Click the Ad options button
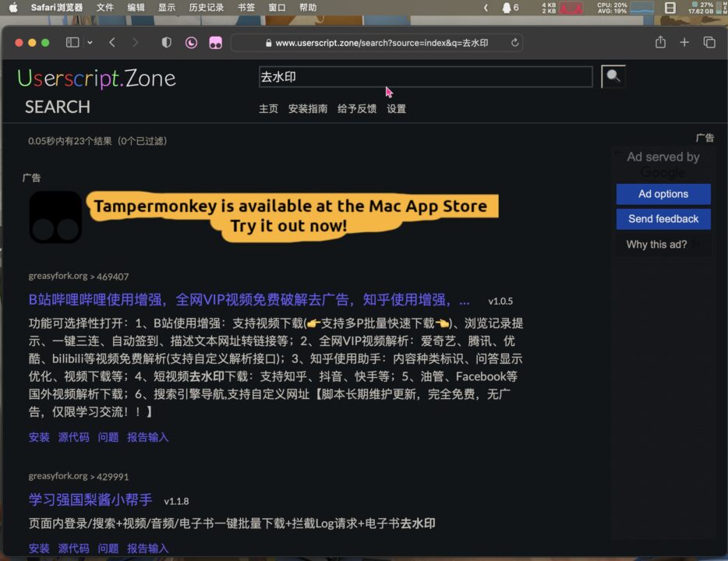The image size is (728, 561). (x=663, y=194)
